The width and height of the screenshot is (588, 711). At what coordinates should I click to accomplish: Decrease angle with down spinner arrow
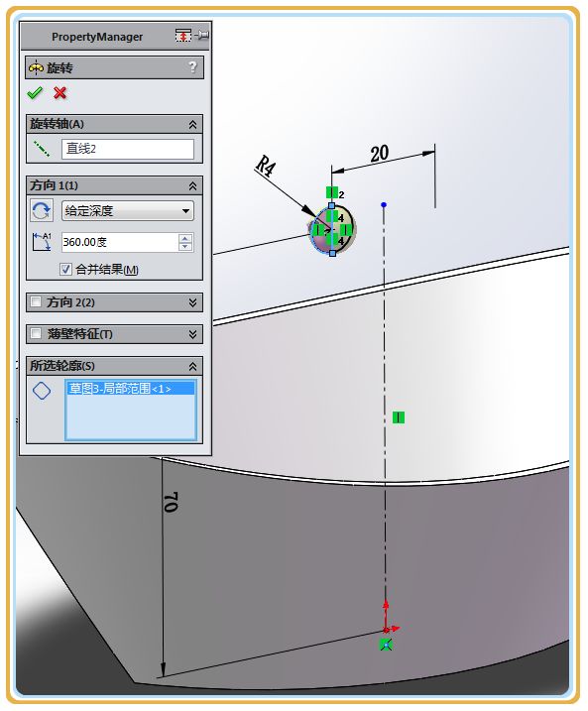click(185, 247)
